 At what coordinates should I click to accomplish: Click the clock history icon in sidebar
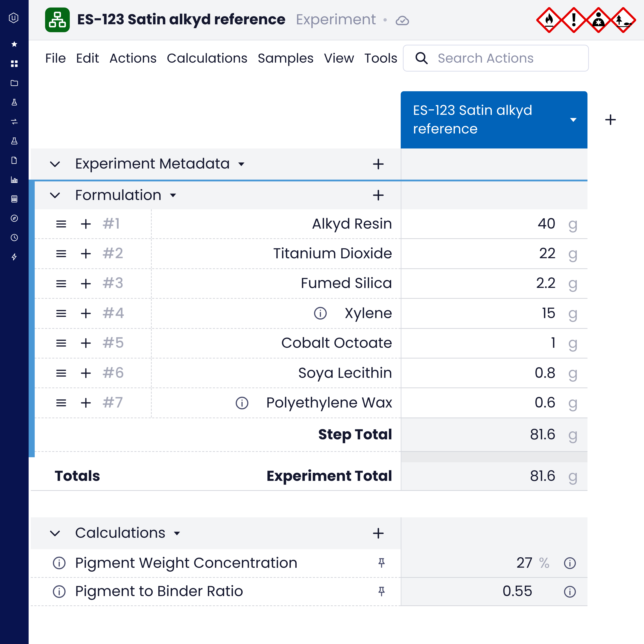tap(14, 238)
